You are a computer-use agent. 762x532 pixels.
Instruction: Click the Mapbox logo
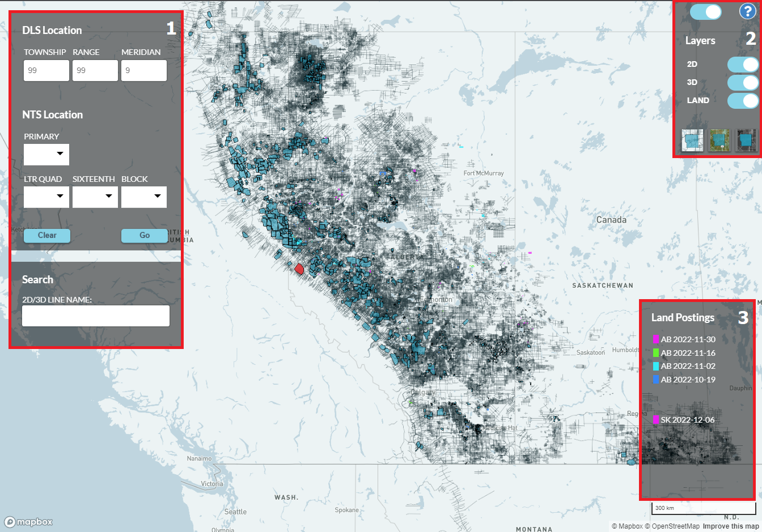coord(28,522)
